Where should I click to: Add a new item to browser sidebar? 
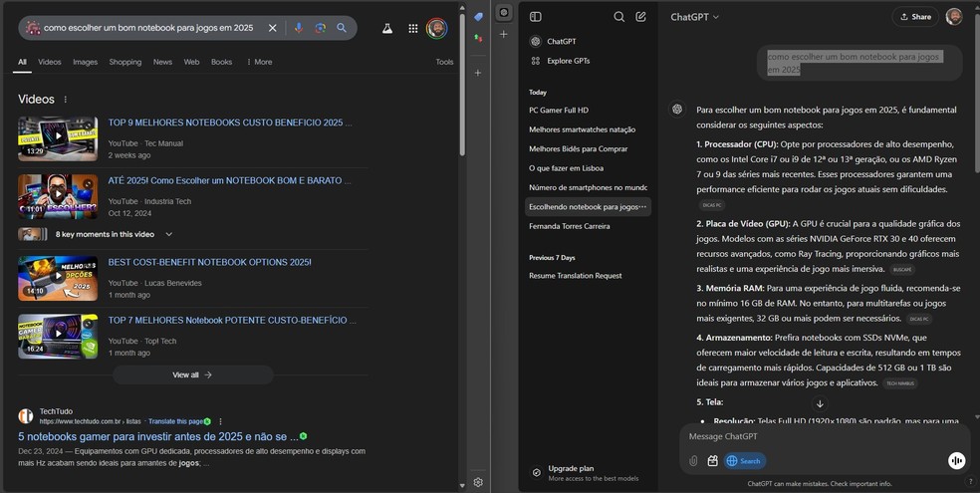pos(478,73)
